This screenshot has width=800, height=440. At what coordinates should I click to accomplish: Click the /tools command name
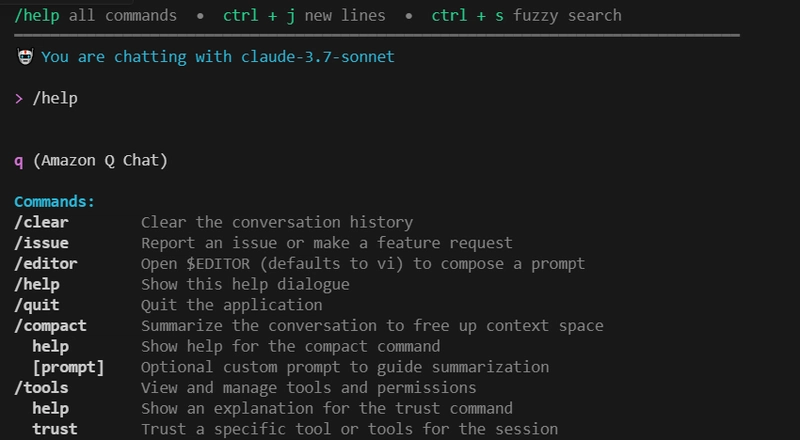pos(41,388)
